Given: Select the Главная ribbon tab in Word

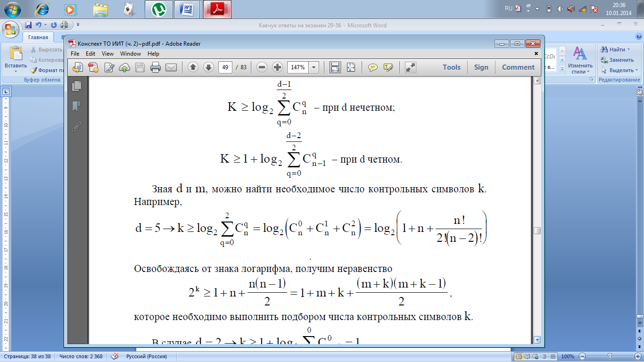Looking at the screenshot, I should 38,37.
